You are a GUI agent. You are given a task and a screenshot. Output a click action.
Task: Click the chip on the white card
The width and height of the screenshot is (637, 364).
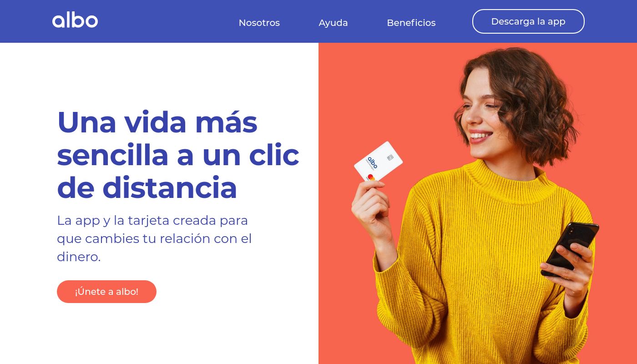pyautogui.click(x=390, y=157)
